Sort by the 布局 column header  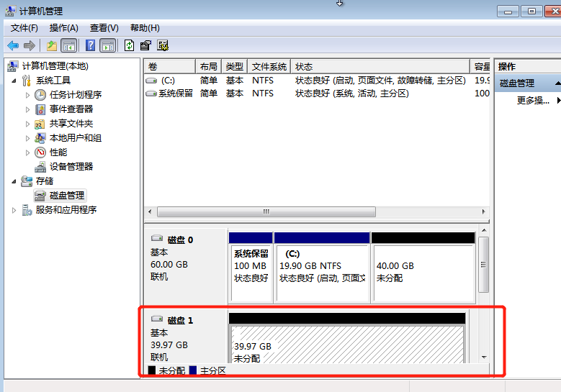[209, 66]
